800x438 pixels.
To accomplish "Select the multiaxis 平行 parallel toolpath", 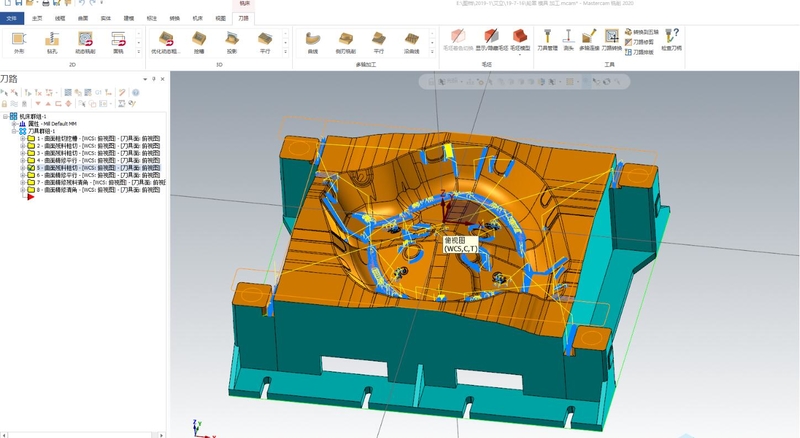I will [x=379, y=42].
